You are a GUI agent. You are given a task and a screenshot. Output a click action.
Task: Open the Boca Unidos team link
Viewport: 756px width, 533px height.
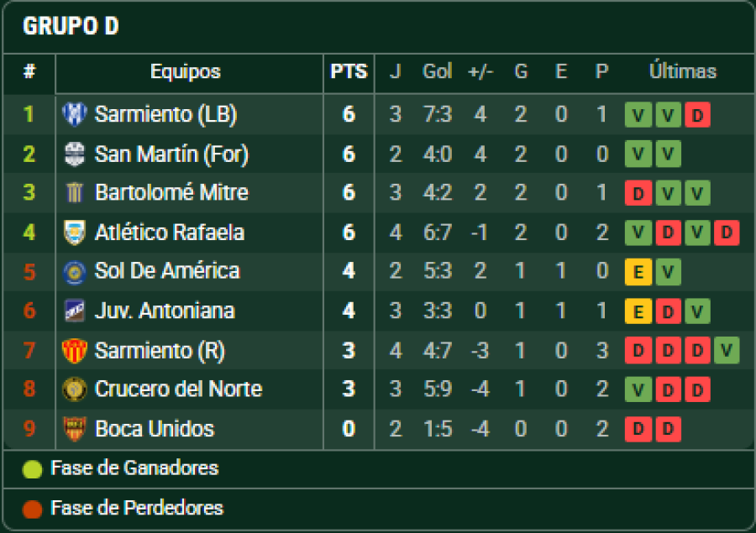tap(154, 429)
